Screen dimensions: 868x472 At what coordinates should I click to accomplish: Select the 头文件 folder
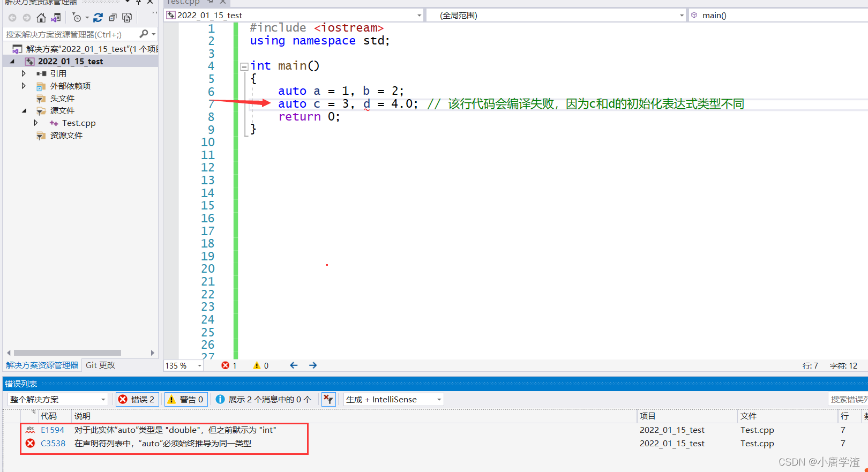click(62, 98)
